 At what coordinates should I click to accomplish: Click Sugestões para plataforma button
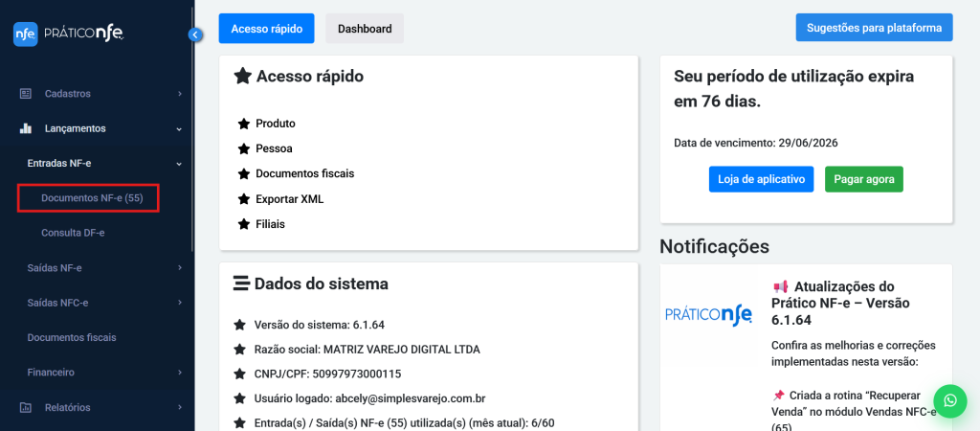click(874, 28)
